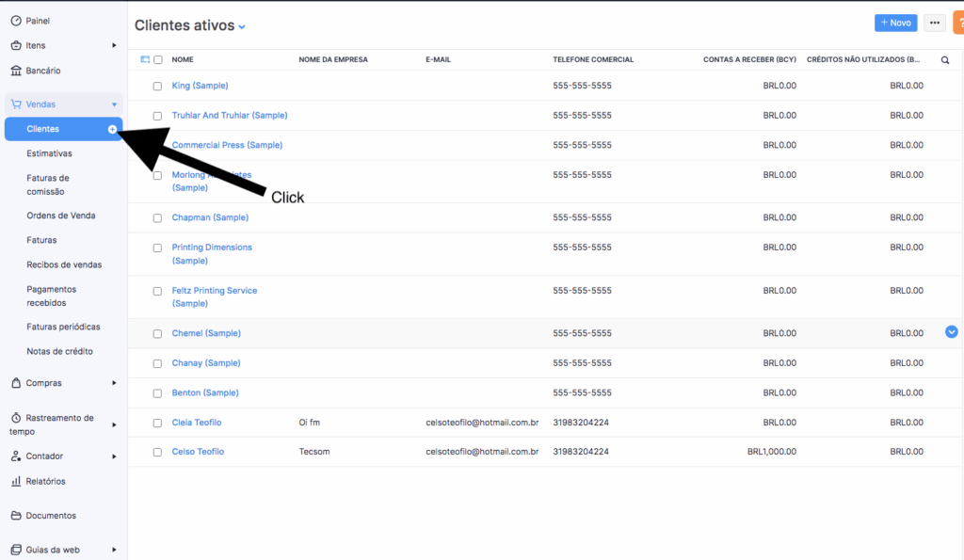Click the Contador person icon
The width and height of the screenshot is (964, 560).
[x=16, y=456]
